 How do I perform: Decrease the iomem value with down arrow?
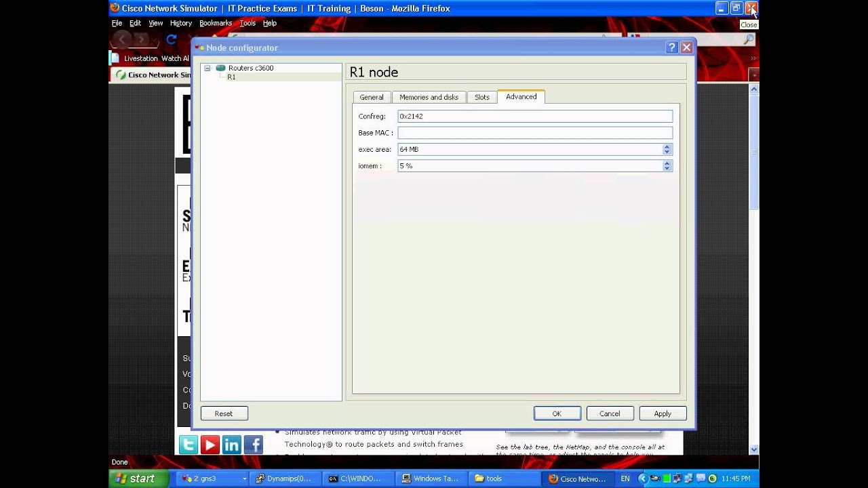coord(667,168)
